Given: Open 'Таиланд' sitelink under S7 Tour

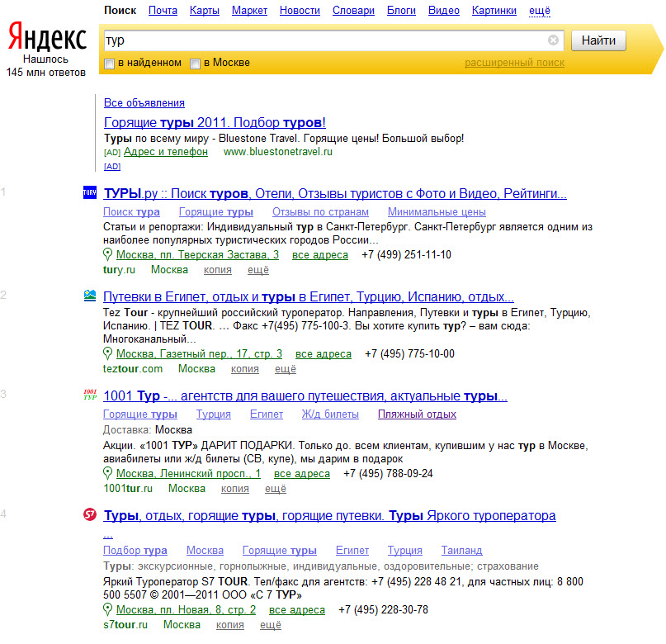Looking at the screenshot, I should point(461,551).
